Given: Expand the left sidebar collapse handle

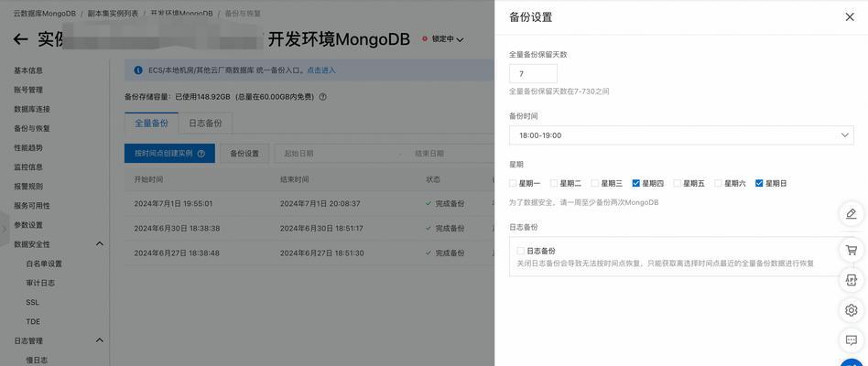Looking at the screenshot, I should (x=5, y=229).
